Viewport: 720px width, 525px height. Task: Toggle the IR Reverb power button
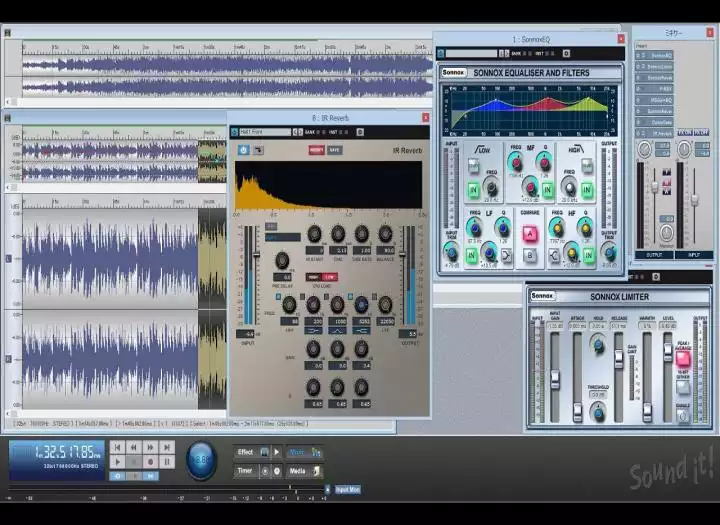[x=243, y=150]
